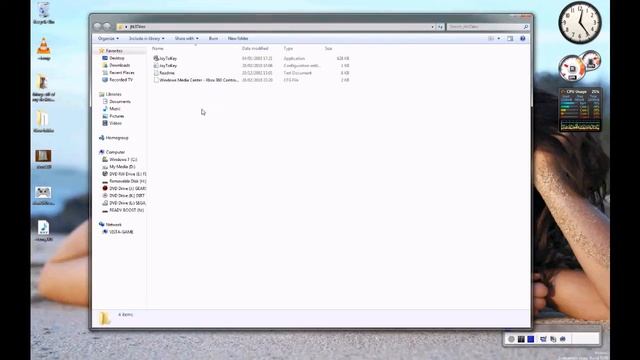640x360 pixels.
Task: Create a New folder from toolbar
Action: [238, 38]
